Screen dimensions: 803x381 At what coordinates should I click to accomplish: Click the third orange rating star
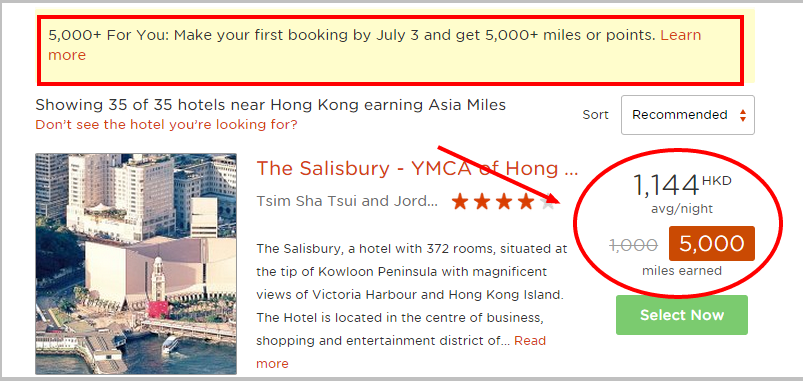[504, 202]
